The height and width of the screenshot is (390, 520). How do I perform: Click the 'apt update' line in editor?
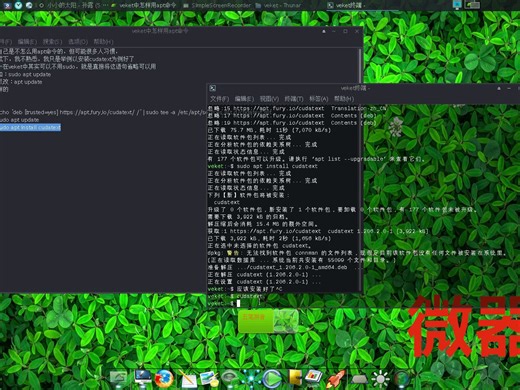[28, 82]
